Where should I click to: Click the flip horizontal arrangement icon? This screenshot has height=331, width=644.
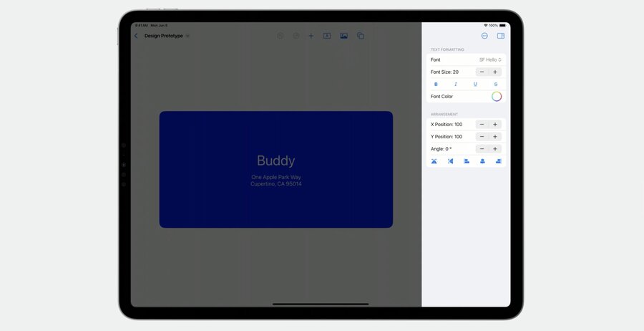coord(451,161)
